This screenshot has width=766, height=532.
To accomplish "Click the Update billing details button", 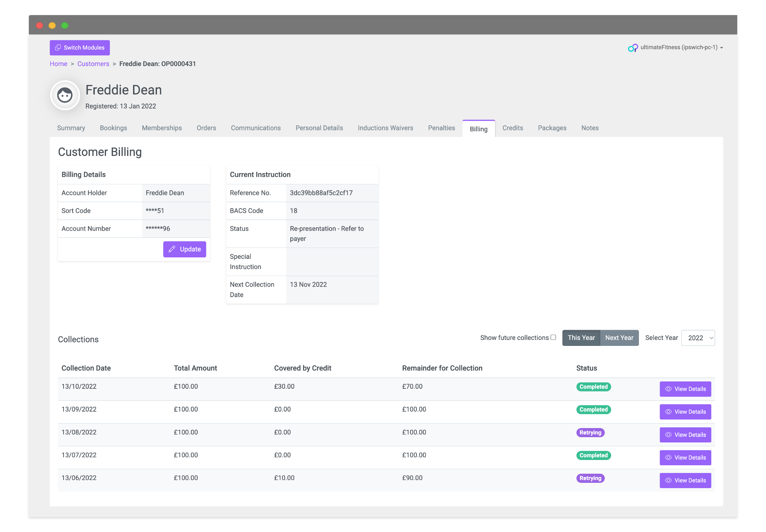I will 185,249.
